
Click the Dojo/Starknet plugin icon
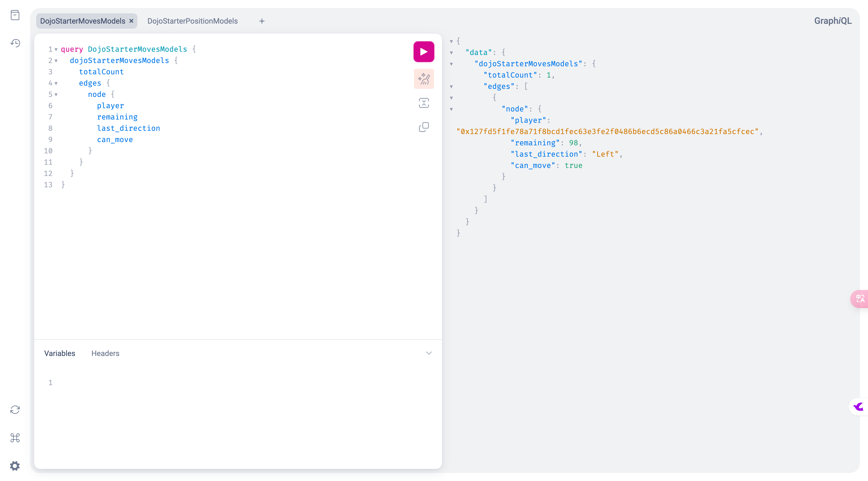coord(860,407)
